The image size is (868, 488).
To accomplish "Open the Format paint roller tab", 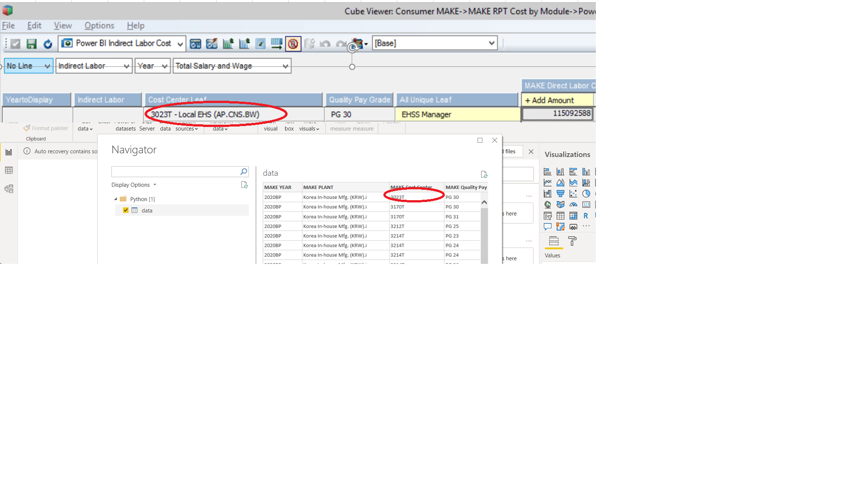I will 572,241.
